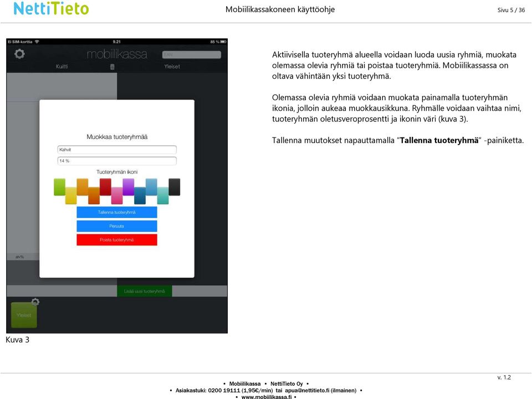Click the Tuoteryhmän ikoni label
The width and height of the screenshot is (532, 399).
click(117, 172)
